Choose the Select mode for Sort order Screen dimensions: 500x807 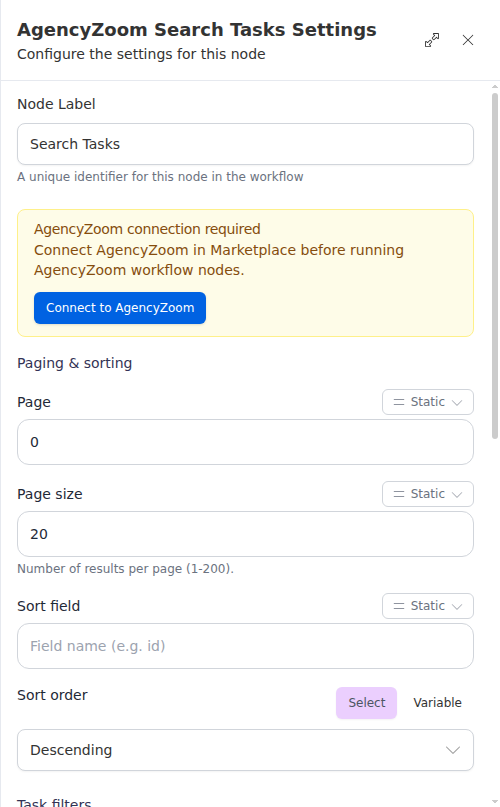[x=366, y=703]
